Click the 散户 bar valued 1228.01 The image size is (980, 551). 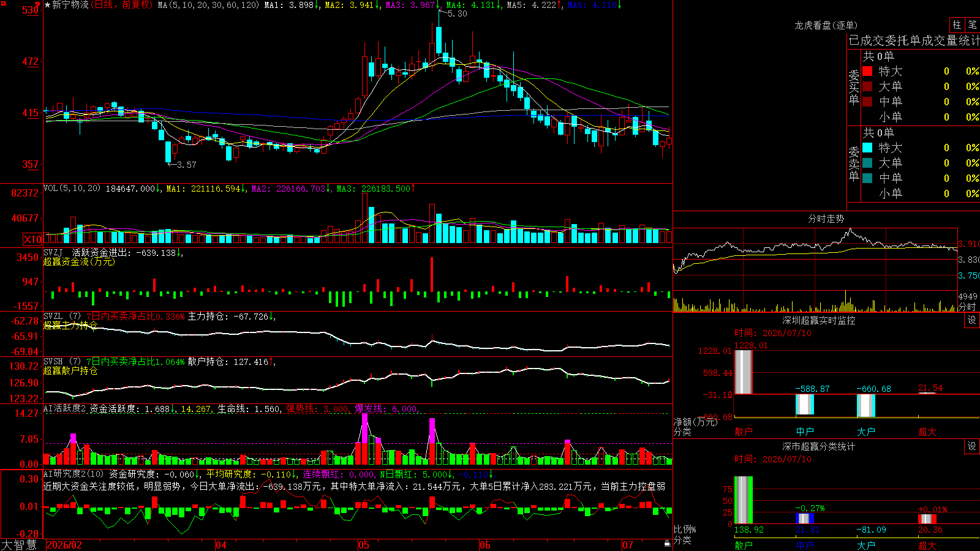point(744,372)
